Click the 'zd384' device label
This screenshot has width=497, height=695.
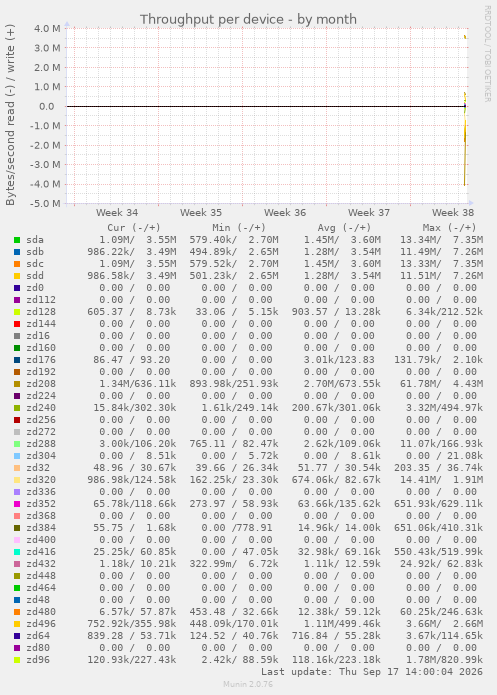click(x=41, y=527)
